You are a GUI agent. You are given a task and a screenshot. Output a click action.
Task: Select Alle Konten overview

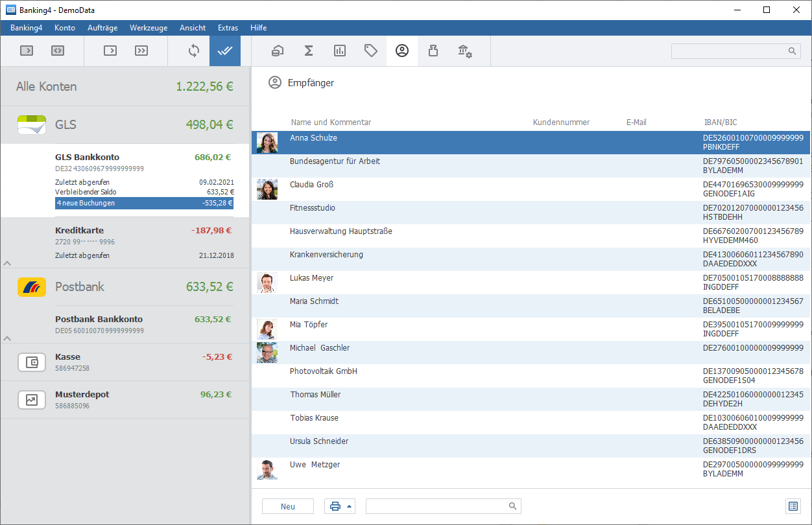[125, 86]
